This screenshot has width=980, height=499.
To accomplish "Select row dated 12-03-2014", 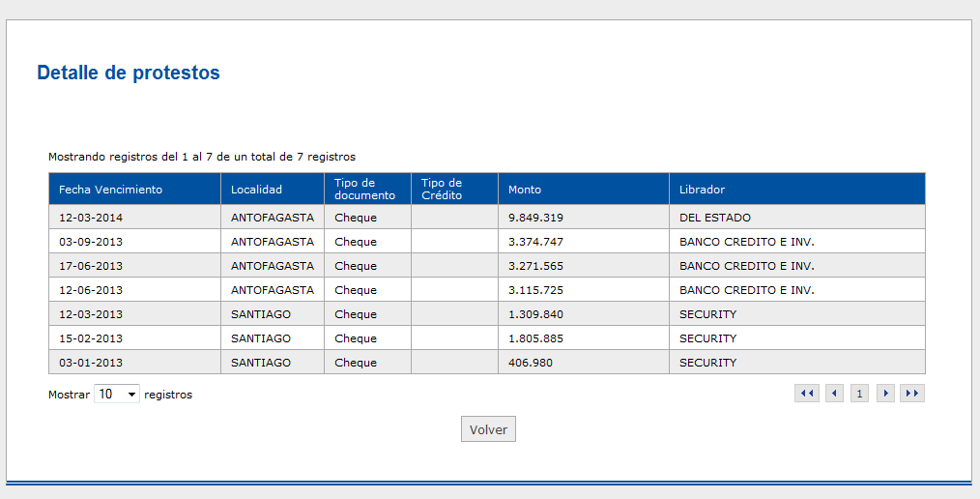I will pyautogui.click(x=487, y=217).
